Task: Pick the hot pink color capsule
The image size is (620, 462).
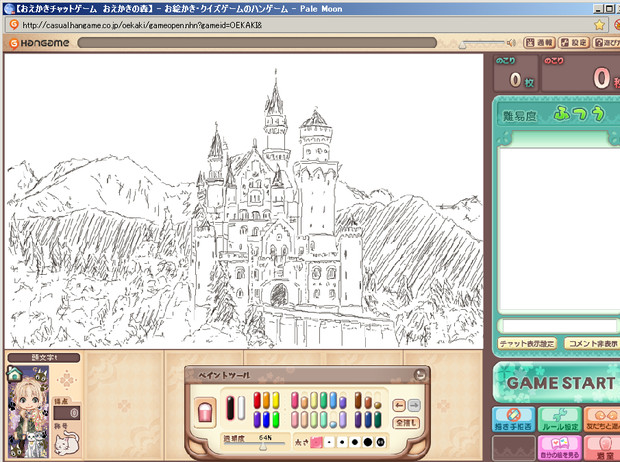Action: click(x=295, y=400)
